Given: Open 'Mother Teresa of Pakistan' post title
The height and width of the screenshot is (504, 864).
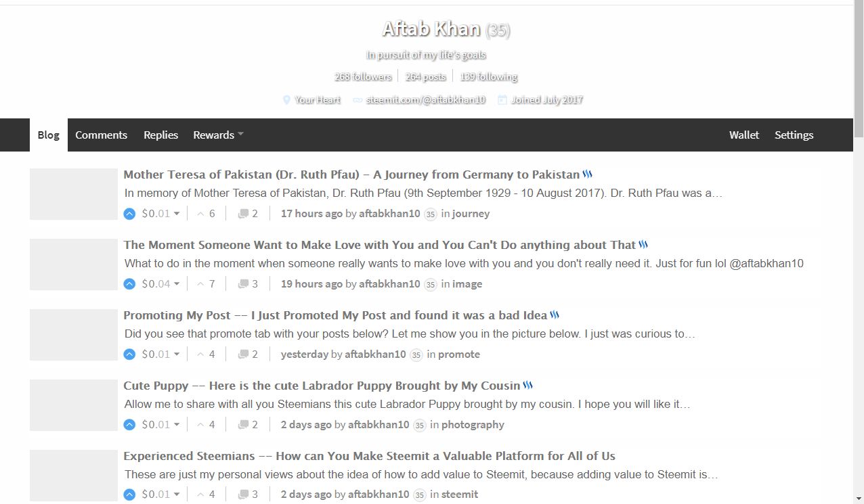Looking at the screenshot, I should click(351, 175).
